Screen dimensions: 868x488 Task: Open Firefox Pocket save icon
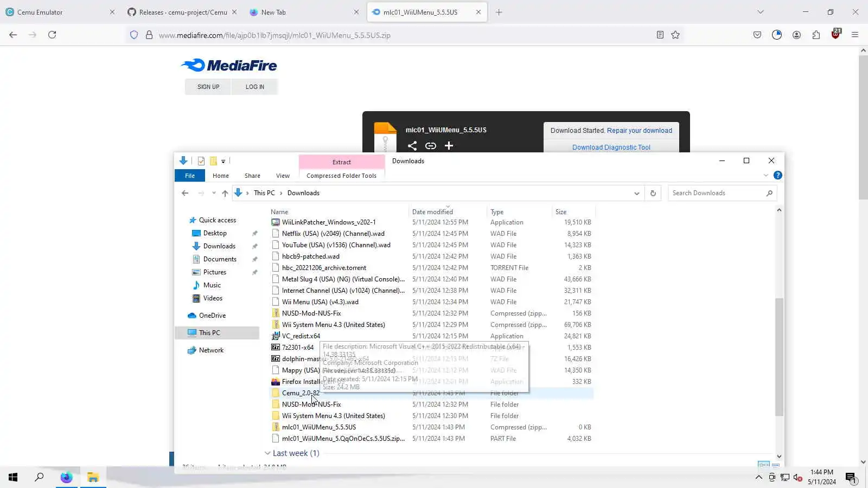[x=757, y=35]
